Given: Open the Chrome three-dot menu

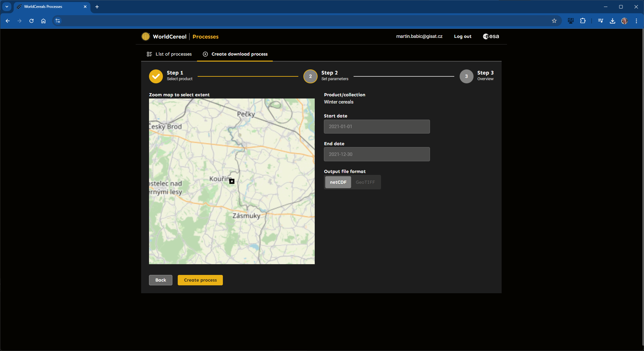Looking at the screenshot, I should pos(636,21).
